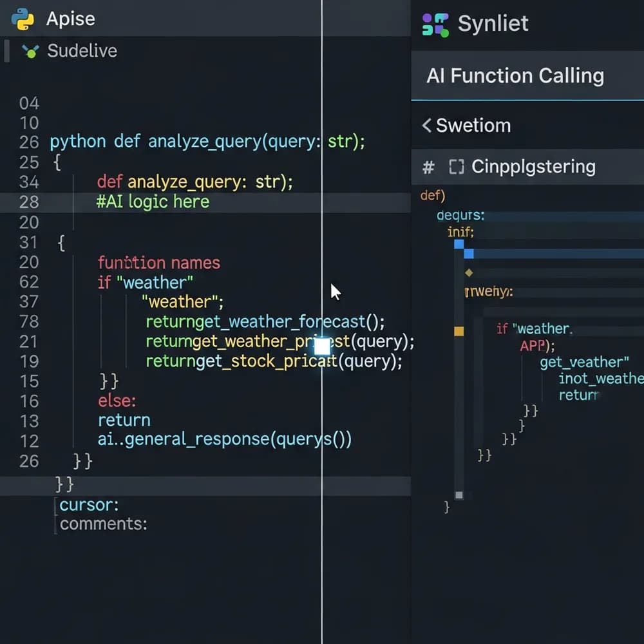Go back using the Swetiom chevron
This screenshot has height=644, width=644.
(427, 126)
